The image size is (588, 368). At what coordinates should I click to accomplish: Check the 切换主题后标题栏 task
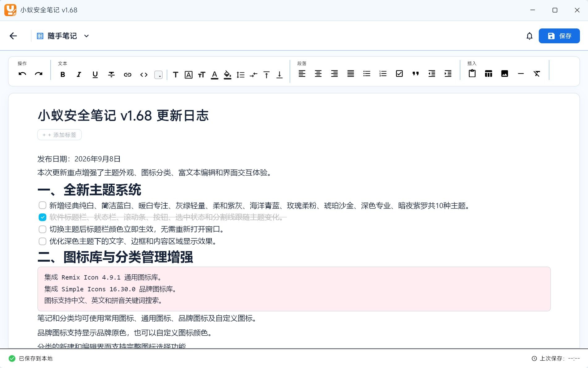pos(42,229)
